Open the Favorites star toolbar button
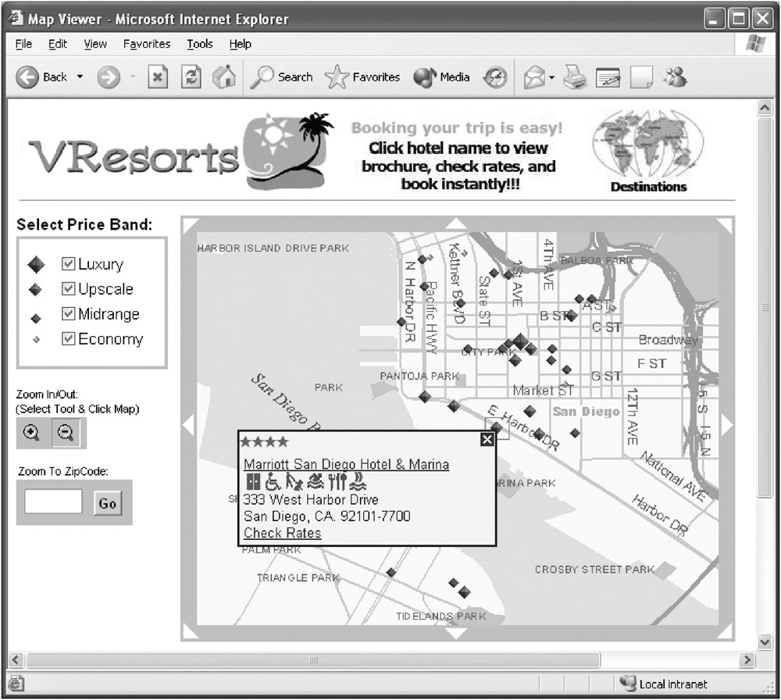This screenshot has width=781, height=700. [x=362, y=77]
